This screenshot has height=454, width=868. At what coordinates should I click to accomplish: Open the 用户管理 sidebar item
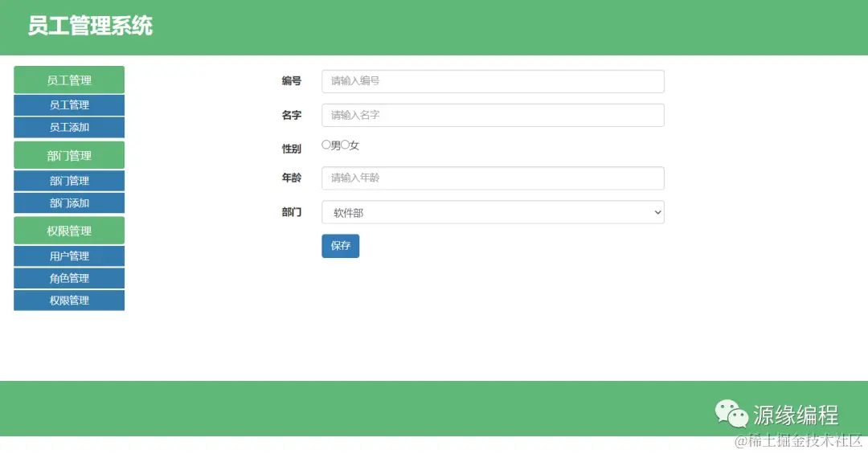(x=69, y=256)
